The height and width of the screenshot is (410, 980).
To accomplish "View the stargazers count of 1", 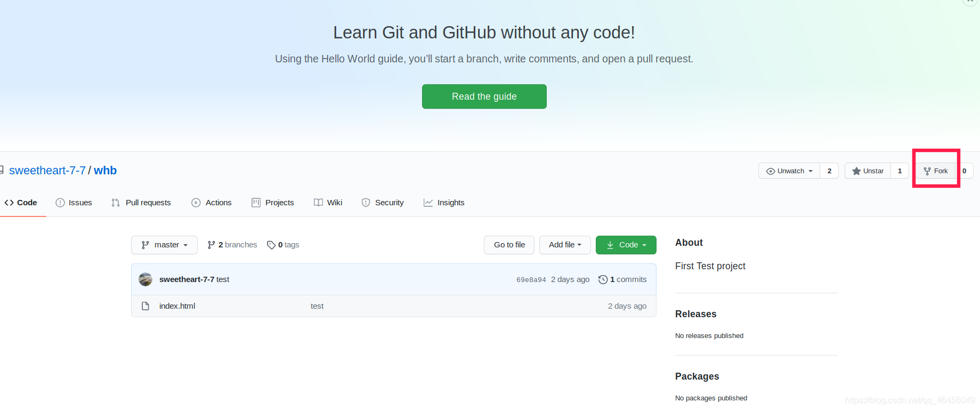I will point(900,171).
